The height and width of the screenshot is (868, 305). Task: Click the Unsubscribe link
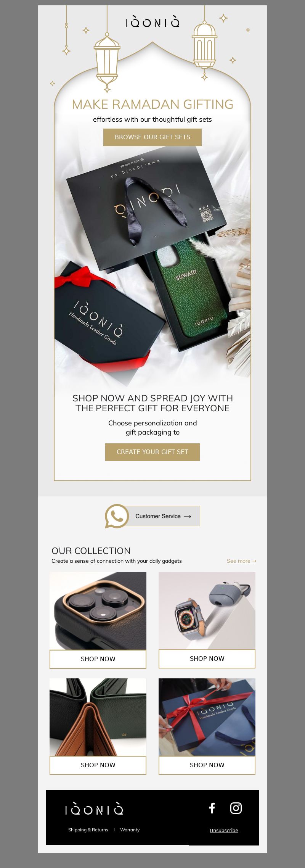[x=224, y=830]
